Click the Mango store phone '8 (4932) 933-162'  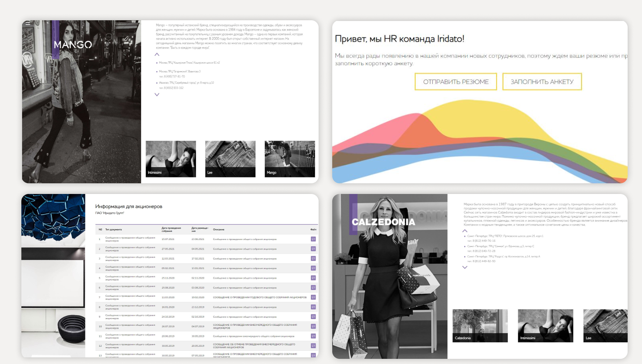174,88
